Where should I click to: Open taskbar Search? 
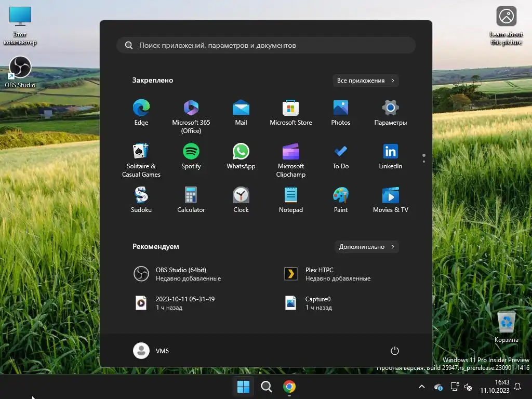267,387
